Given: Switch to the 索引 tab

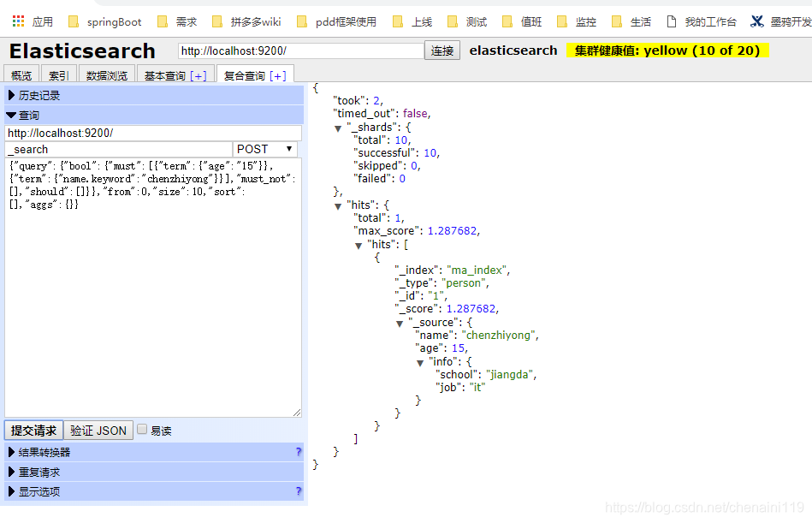Looking at the screenshot, I should 59,75.
